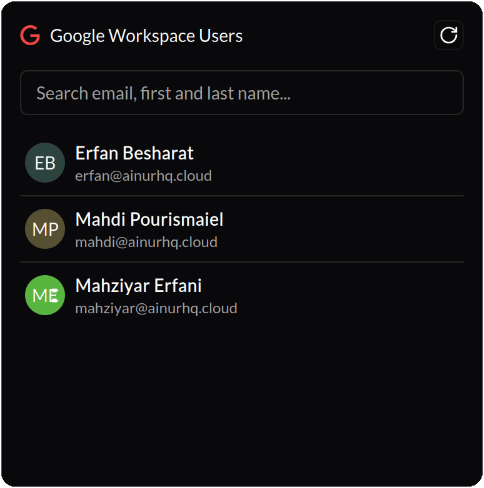484x488 pixels.
Task: Select the EB avatar for Erfan Besharat
Action: click(x=45, y=163)
